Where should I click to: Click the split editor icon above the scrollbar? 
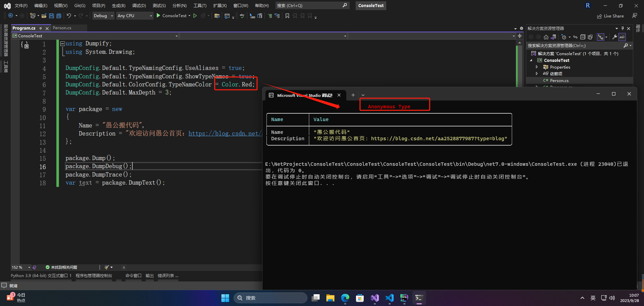(520, 36)
